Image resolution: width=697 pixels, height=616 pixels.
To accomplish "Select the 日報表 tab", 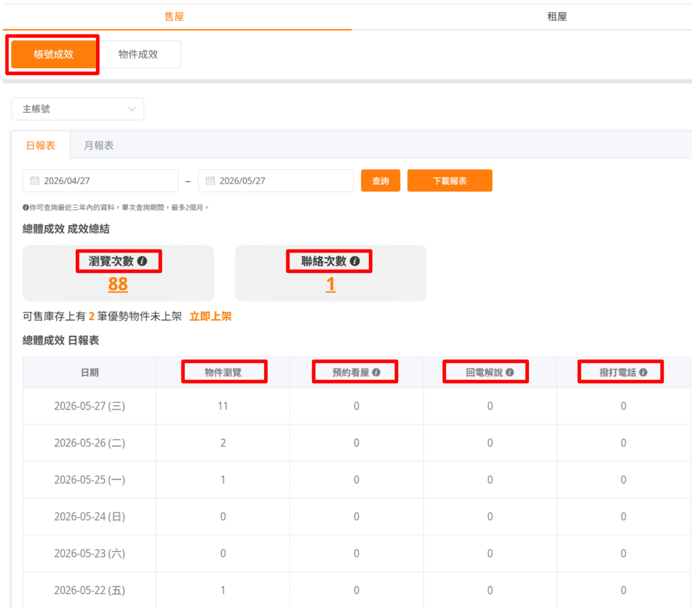I will coord(41,146).
